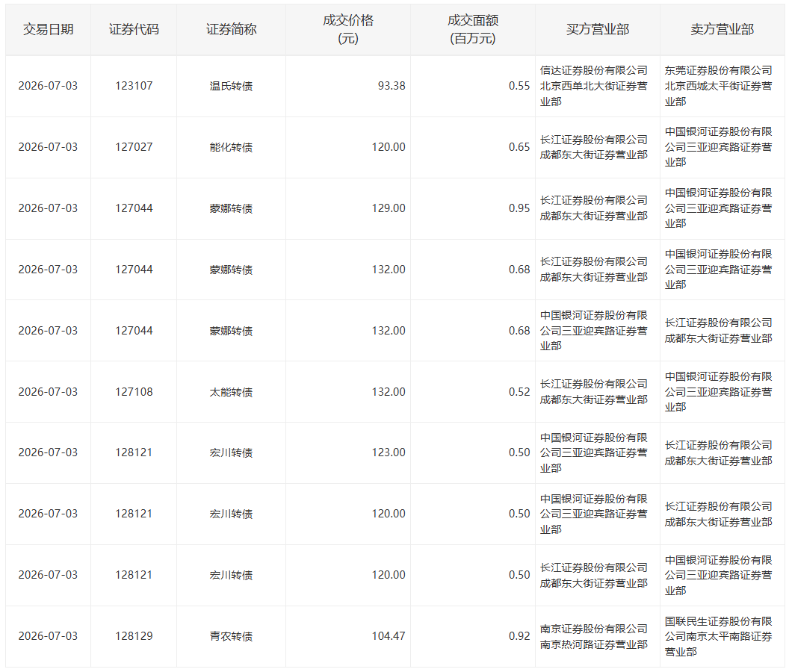Screen dimensions: 789x672
Task: Select buyer 南京证券 南京热河路证券营业部
Action: (x=594, y=636)
